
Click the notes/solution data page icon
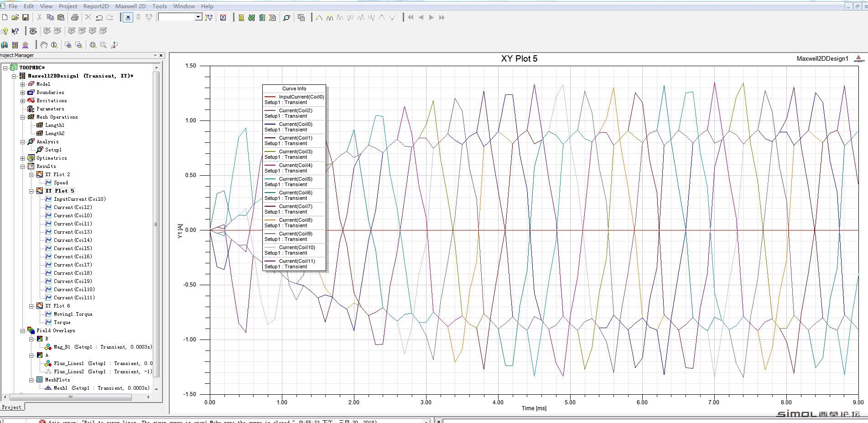272,17
